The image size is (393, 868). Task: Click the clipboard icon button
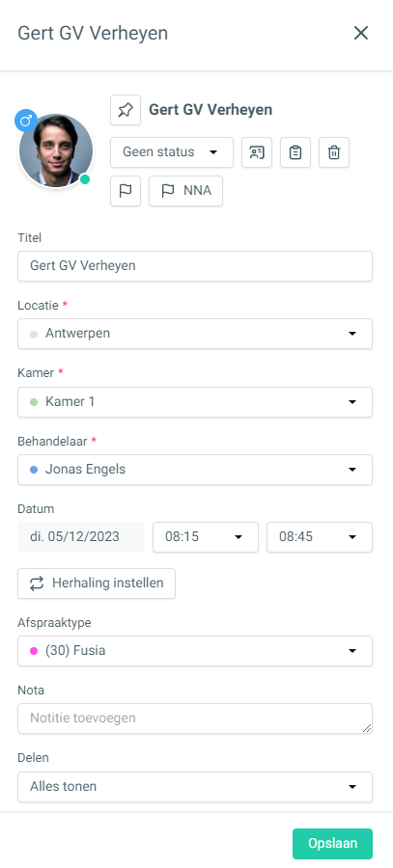click(295, 152)
